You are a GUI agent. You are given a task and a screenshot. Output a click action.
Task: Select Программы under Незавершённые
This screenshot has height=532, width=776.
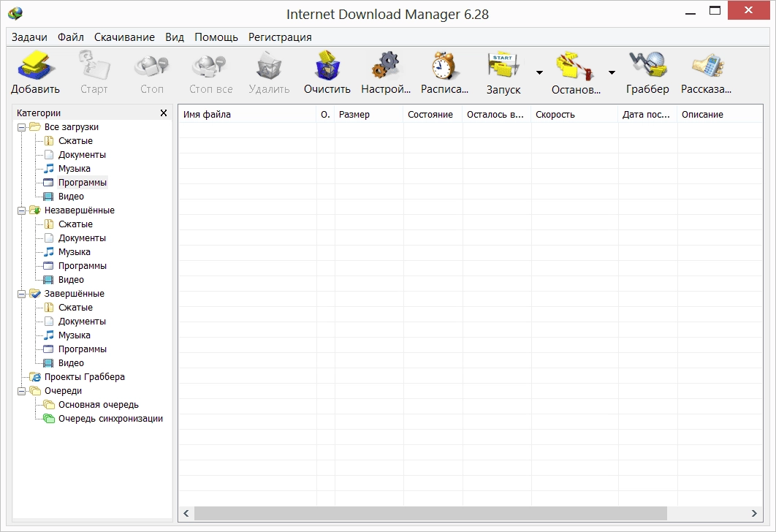pyautogui.click(x=82, y=266)
